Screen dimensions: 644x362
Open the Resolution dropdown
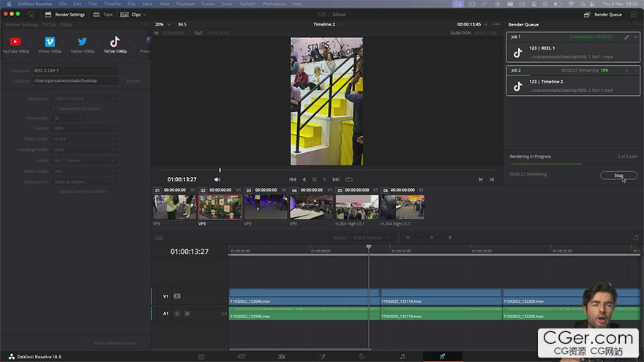pyautogui.click(x=83, y=99)
